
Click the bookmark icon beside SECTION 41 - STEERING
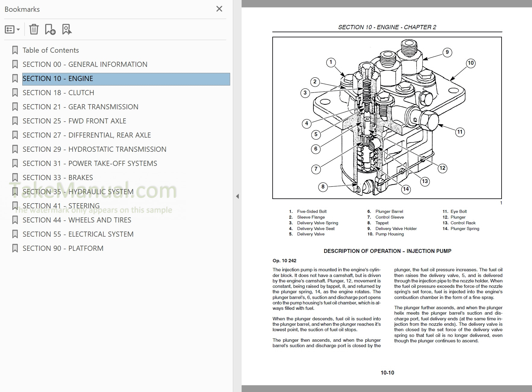click(15, 205)
